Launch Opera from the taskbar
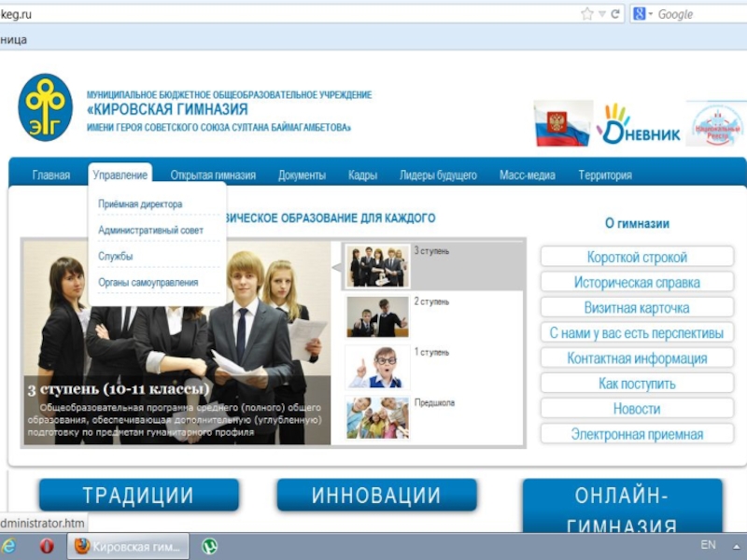 coord(47,546)
